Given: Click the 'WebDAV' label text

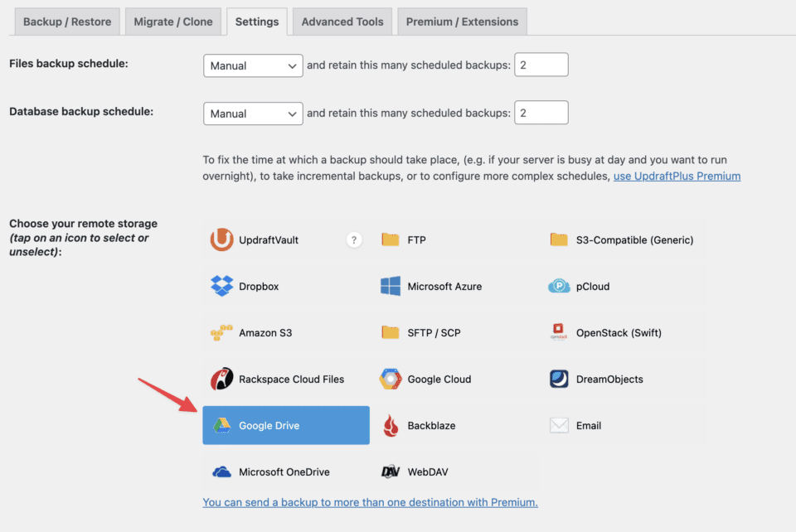Looking at the screenshot, I should point(428,472).
